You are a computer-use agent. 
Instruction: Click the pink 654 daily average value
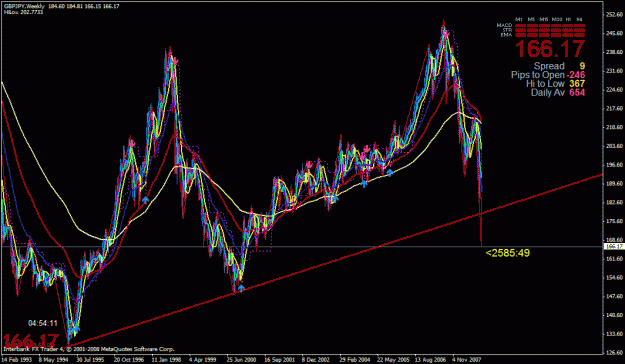577,92
